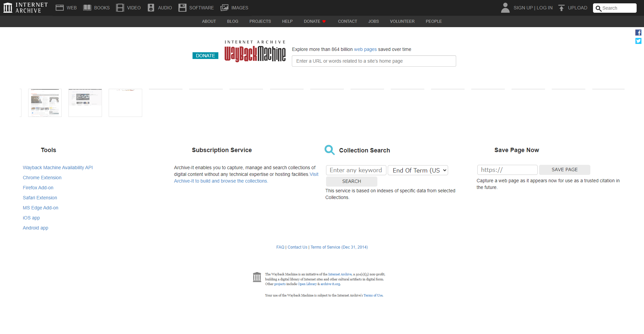Click the magnifier icon in Search box
The width and height of the screenshot is (644, 334).
(598, 8)
